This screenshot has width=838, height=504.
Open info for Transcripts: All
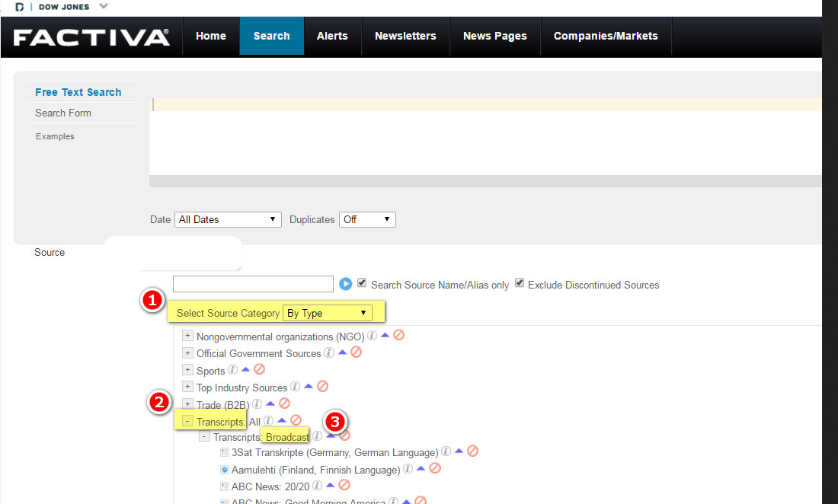(x=268, y=421)
